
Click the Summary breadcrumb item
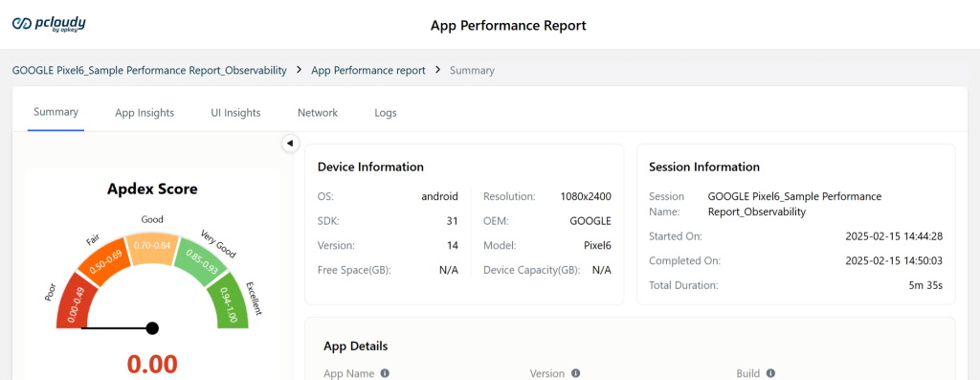[472, 71]
